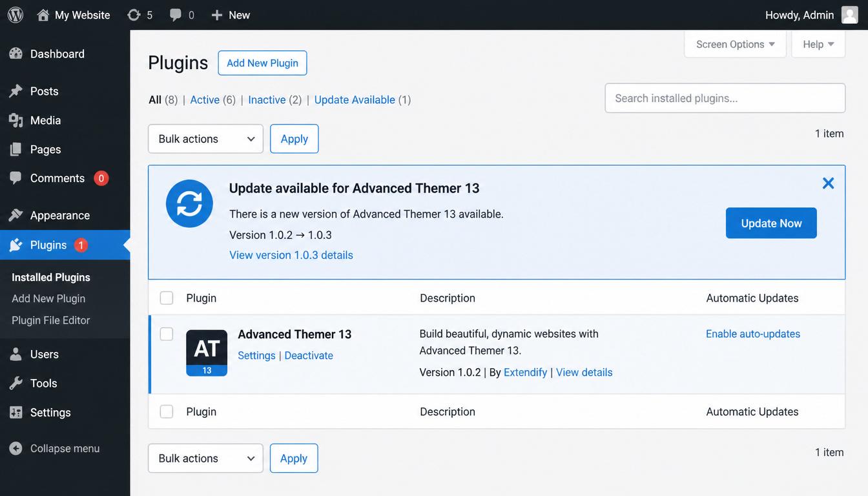The width and height of the screenshot is (868, 496).
Task: Click the WordPress logo icon
Action: coord(15,15)
